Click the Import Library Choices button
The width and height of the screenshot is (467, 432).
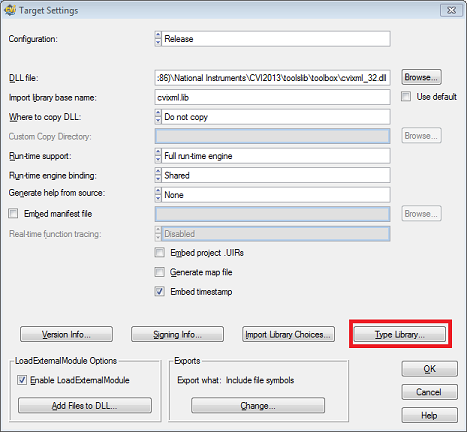click(288, 334)
